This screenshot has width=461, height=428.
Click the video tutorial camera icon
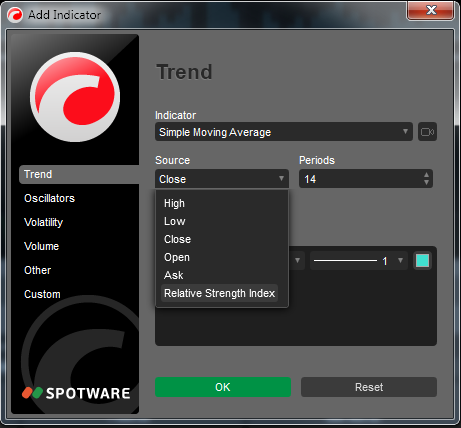click(x=427, y=132)
